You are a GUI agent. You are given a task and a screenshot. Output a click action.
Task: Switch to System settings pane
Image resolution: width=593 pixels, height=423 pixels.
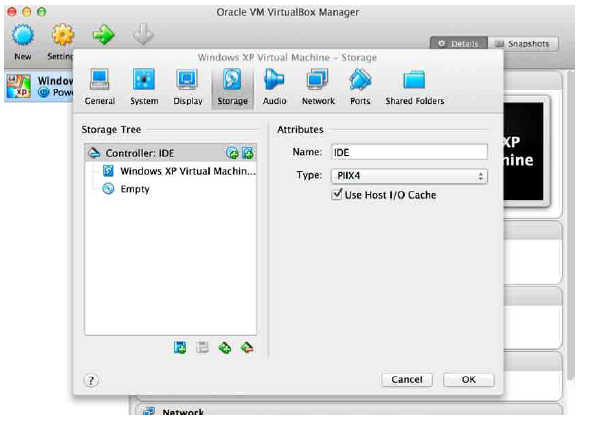coord(144,87)
